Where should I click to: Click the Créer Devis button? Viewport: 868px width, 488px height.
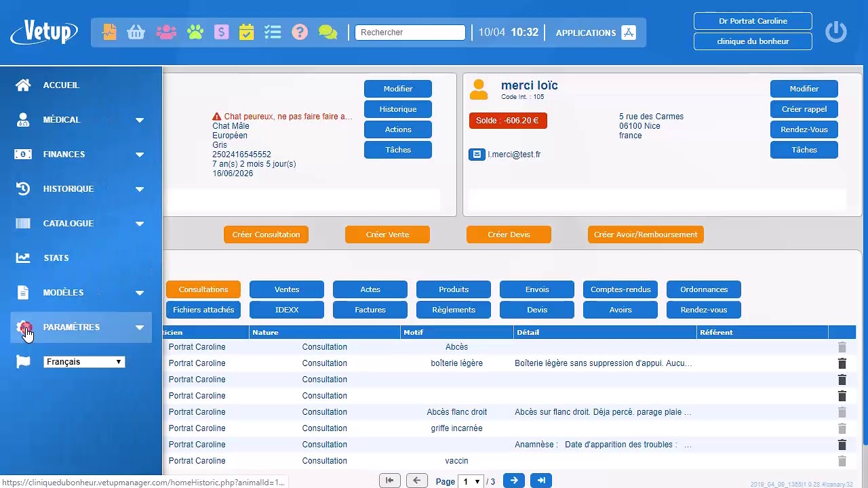(508, 234)
